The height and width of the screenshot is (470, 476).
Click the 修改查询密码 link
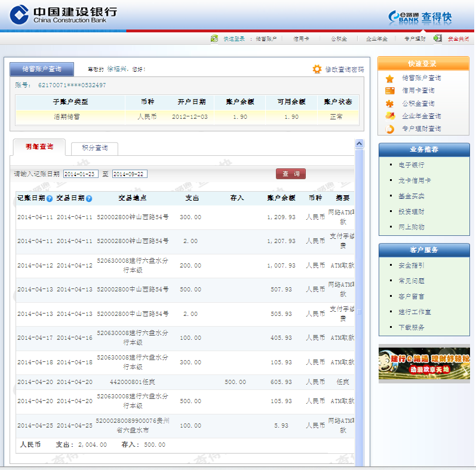tap(344, 70)
